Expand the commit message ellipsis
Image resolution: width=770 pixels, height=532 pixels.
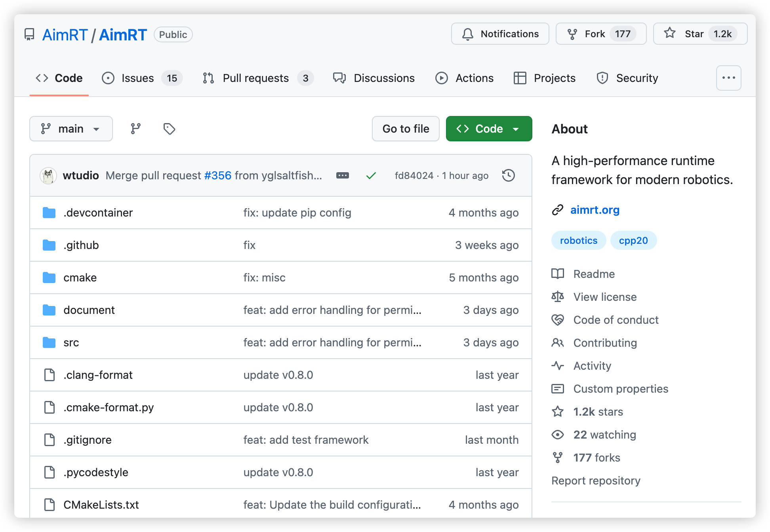[342, 175]
